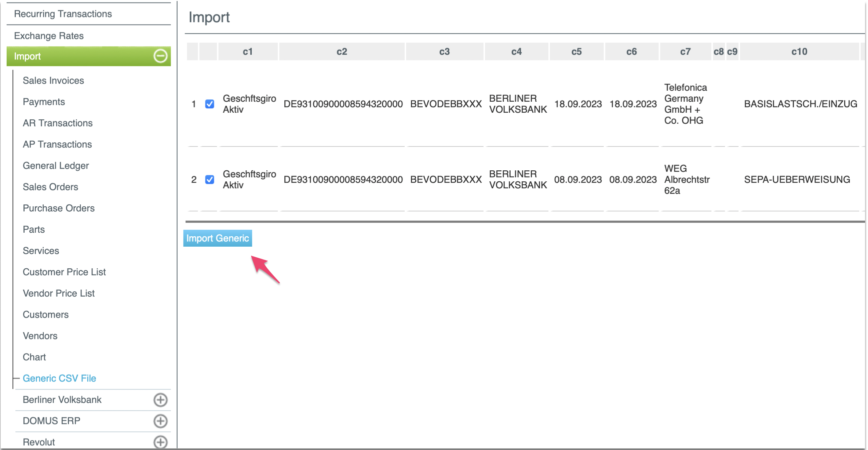Click the 08.09.2023 date in column c6
Screen dimensions: 868x450
click(633, 179)
